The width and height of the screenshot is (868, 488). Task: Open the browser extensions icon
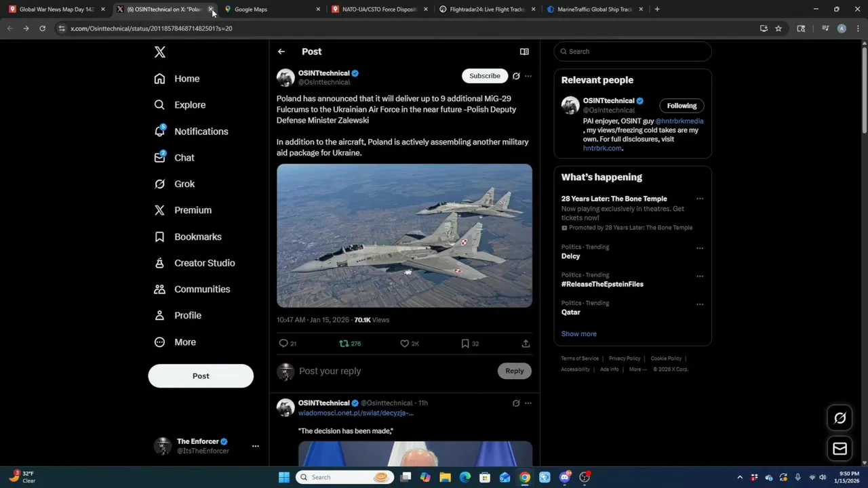pyautogui.click(x=801, y=28)
